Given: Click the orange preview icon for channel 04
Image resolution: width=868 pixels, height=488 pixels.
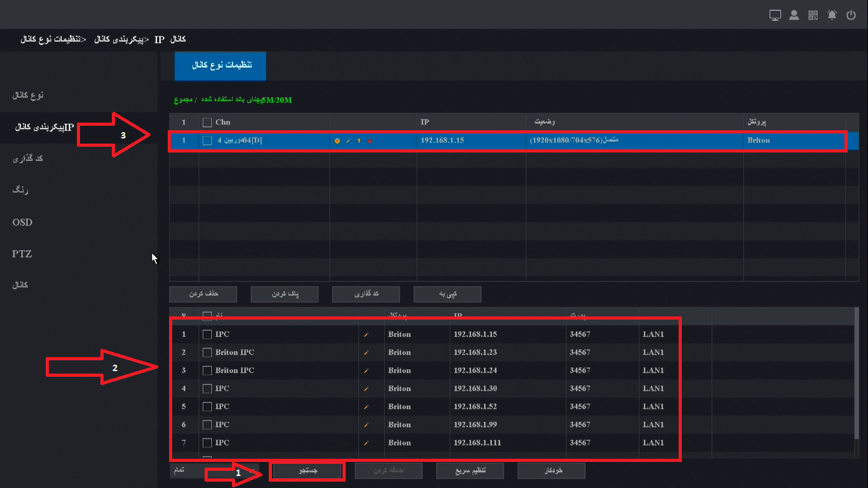Looking at the screenshot, I should click(x=337, y=141).
